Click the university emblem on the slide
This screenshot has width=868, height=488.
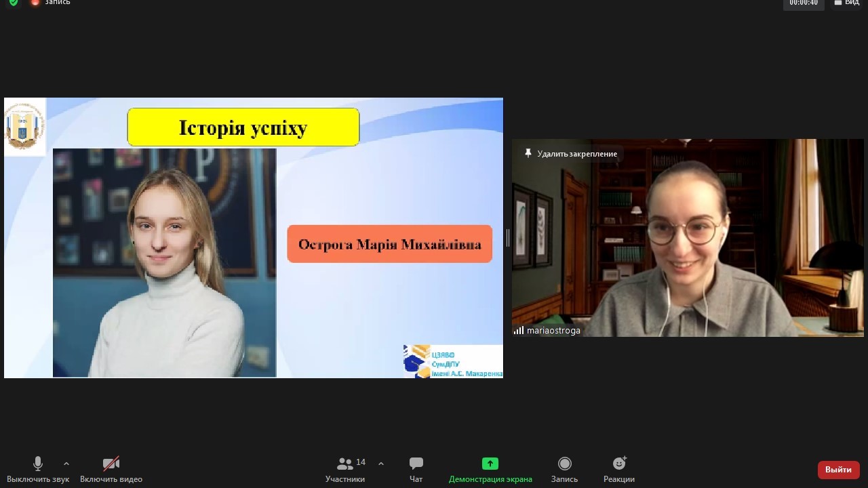[25, 126]
